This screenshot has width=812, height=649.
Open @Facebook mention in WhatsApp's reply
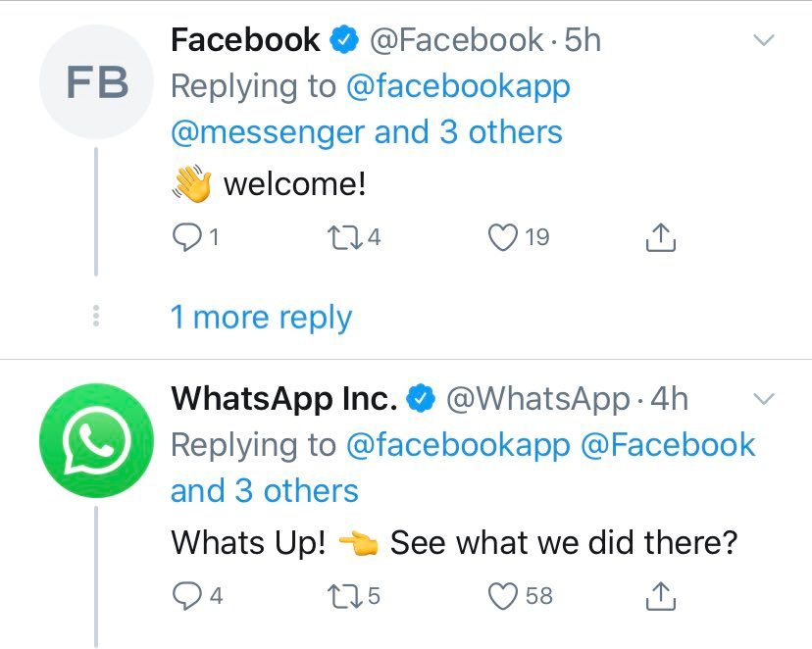click(x=669, y=445)
